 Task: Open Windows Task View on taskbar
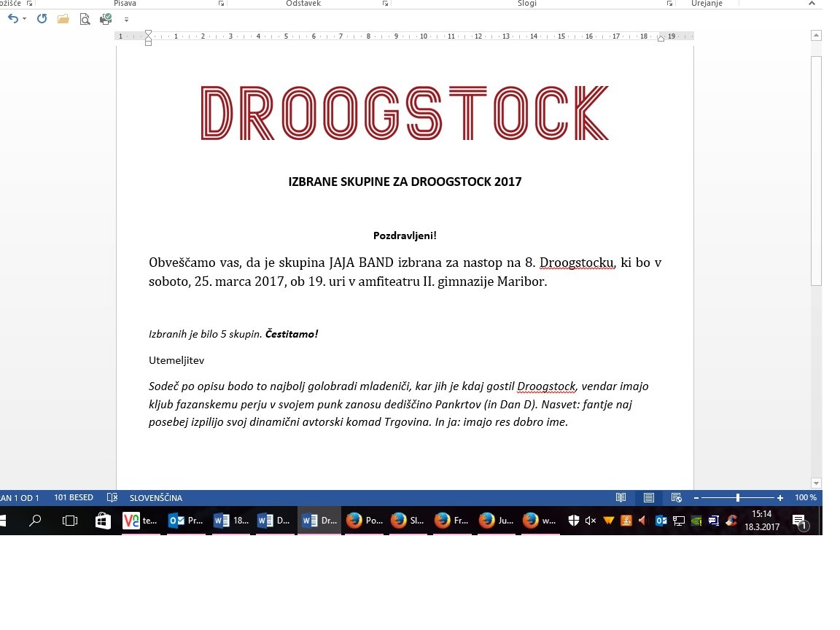tap(69, 521)
